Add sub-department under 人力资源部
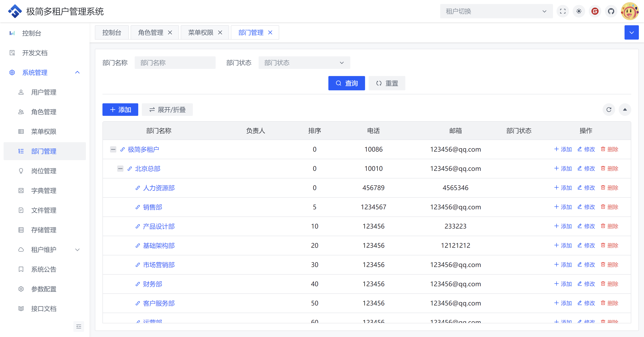The width and height of the screenshot is (644, 337). pos(563,188)
